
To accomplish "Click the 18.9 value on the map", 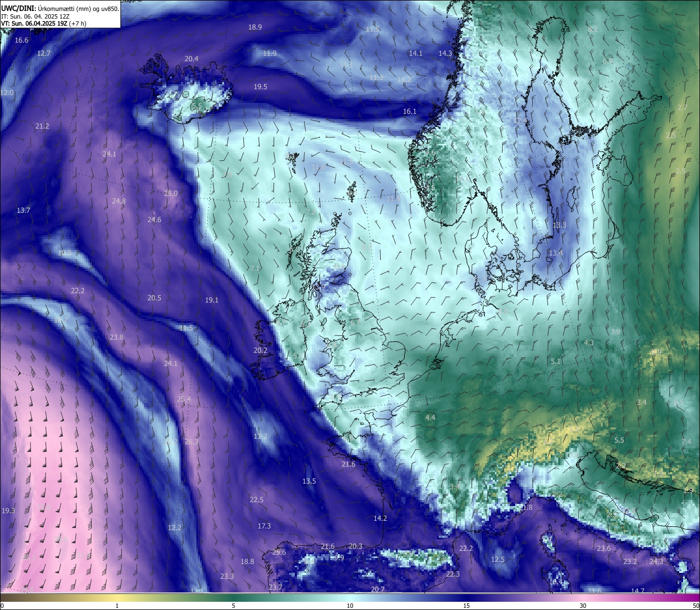I will click(255, 27).
